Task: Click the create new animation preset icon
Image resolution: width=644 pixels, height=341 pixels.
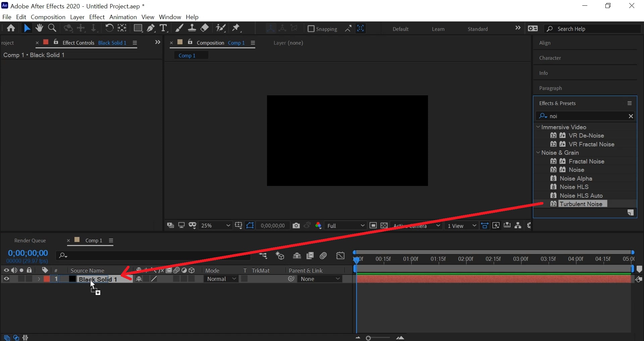Action: [x=631, y=213]
